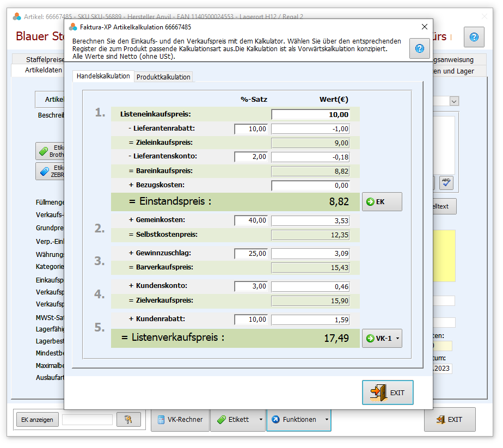Open the combo box arrow in the article window
Viewport: 503px width, 448px height.
(454, 101)
